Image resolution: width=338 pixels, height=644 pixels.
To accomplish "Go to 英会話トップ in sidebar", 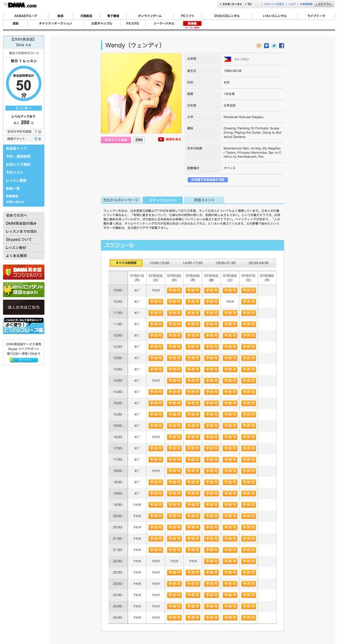I will [x=24, y=149].
